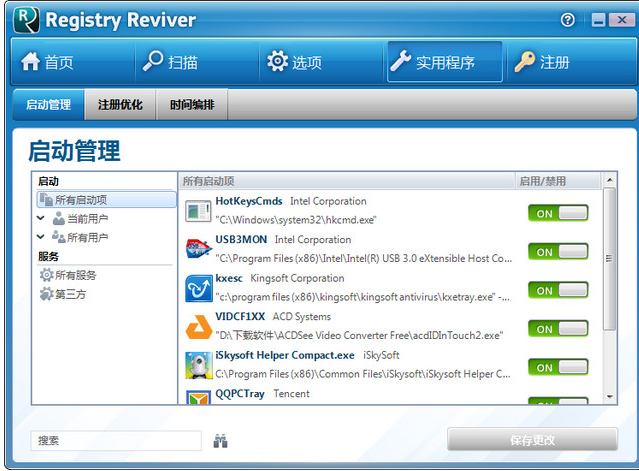
Task: Select 所有服务 in the sidebar
Action: click(x=75, y=275)
